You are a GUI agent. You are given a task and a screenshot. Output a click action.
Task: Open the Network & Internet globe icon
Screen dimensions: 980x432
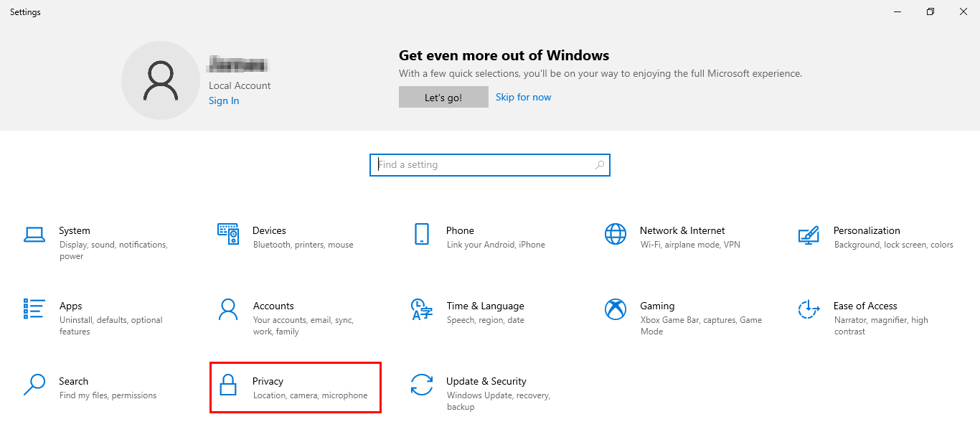tap(616, 234)
